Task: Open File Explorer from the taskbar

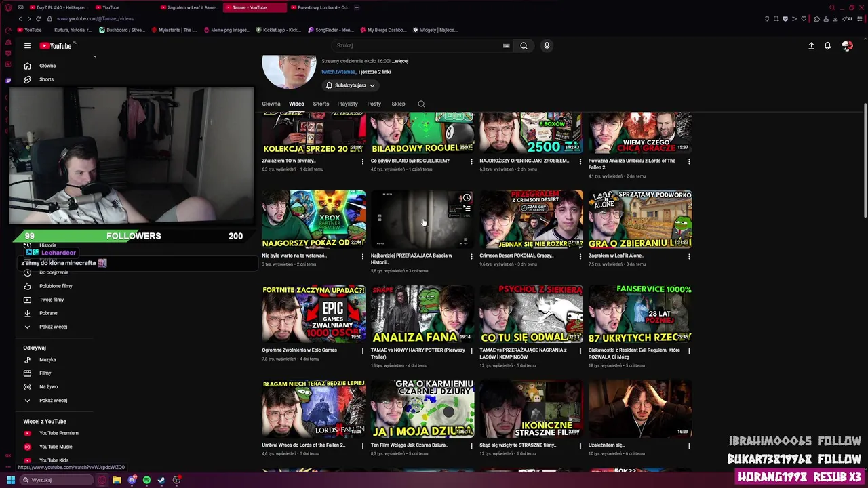Action: pyautogui.click(x=117, y=480)
